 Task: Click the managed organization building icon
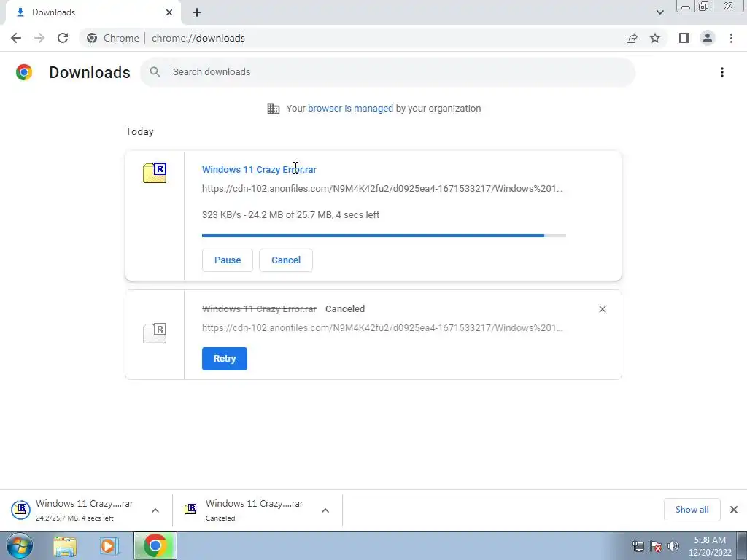274,109
